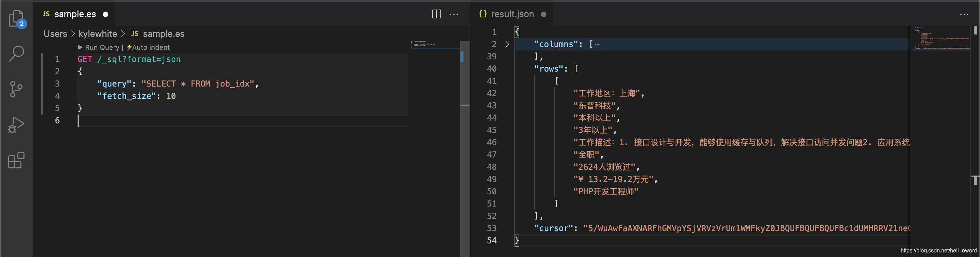Click line number 54 in result.json
This screenshot has height=257, width=980.
point(491,241)
